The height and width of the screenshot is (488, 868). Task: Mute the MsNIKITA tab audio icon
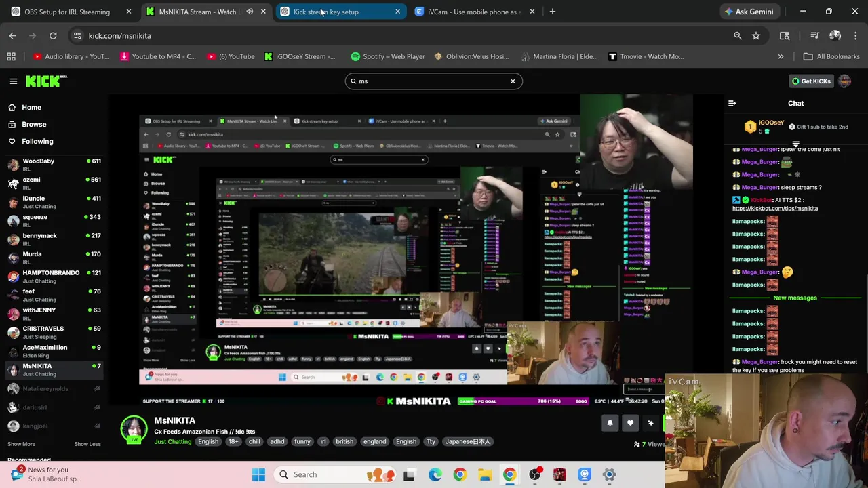[x=250, y=12]
